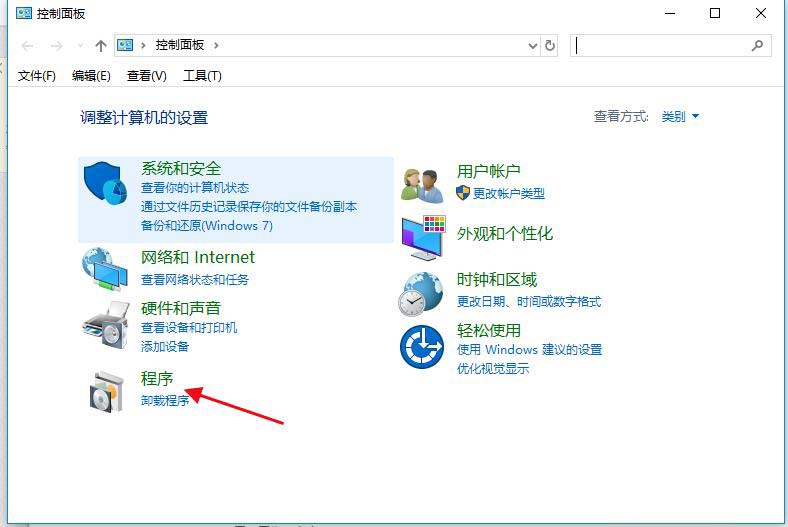Click the 添加设备 link
Screen dimensions: 788x527
pos(165,346)
